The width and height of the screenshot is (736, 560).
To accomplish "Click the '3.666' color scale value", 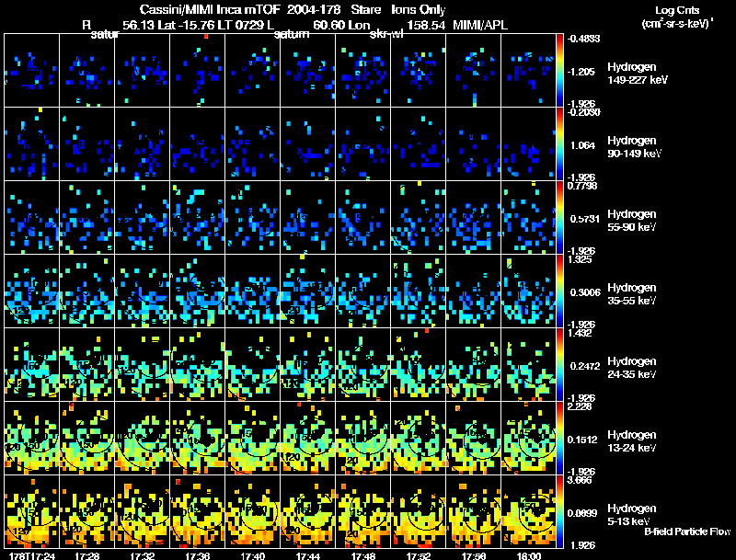I will click(x=580, y=480).
